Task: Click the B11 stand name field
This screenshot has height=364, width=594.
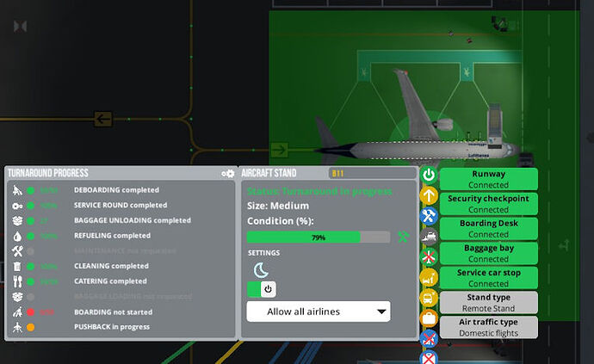Action: point(337,173)
